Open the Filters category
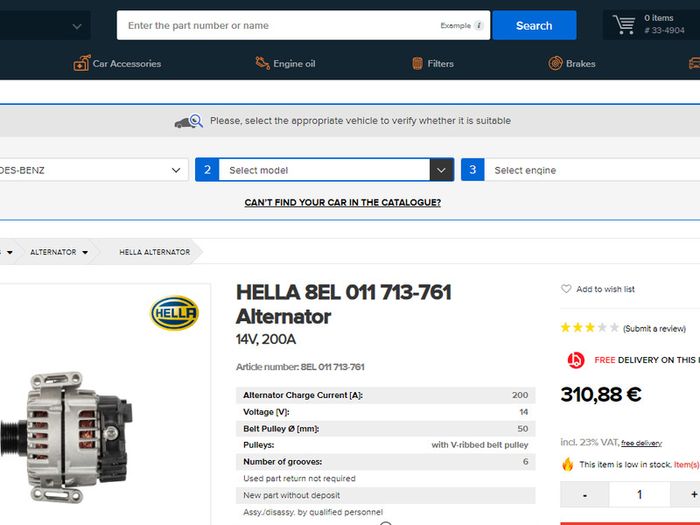This screenshot has height=525, width=700. click(433, 63)
